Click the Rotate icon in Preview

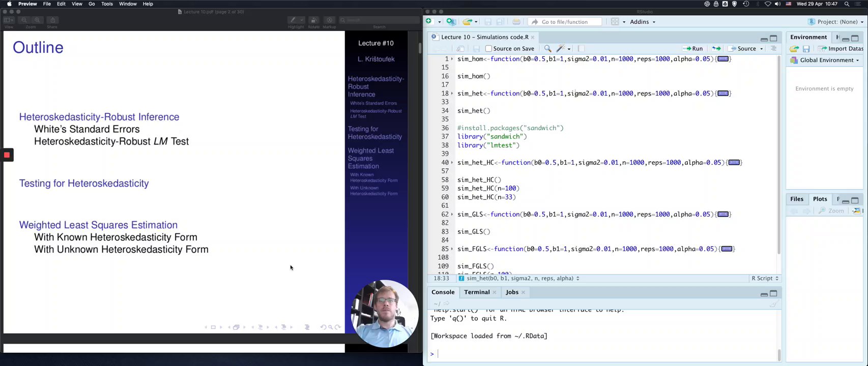pos(313,20)
